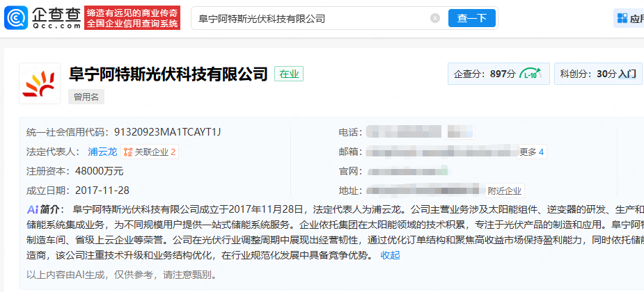The width and height of the screenshot is (644, 292).
Task: Collapse the AI summary with 收起
Action: point(390,255)
